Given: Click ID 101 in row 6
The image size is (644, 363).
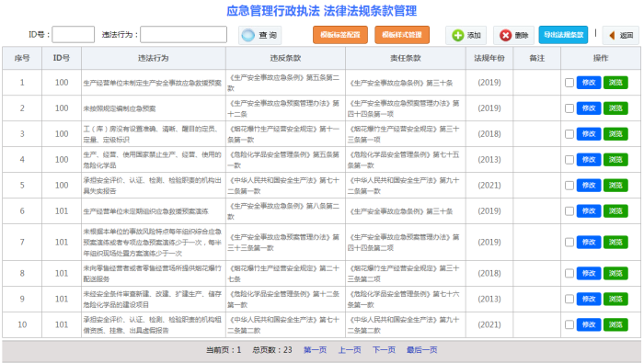Looking at the screenshot, I should pyautogui.click(x=62, y=210).
